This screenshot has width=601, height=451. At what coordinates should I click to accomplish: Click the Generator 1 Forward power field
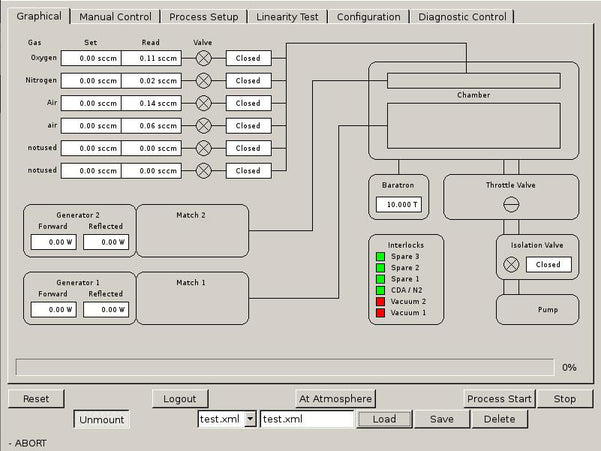[53, 310]
